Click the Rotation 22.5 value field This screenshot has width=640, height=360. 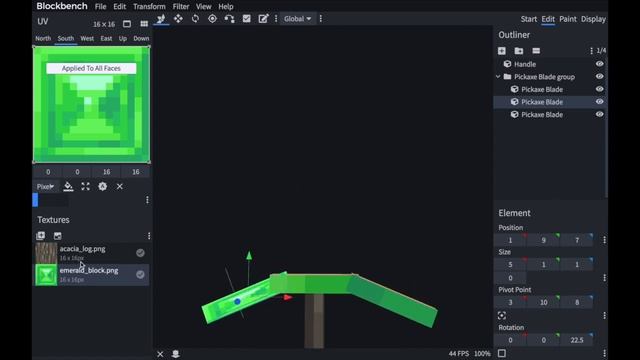tap(577, 340)
